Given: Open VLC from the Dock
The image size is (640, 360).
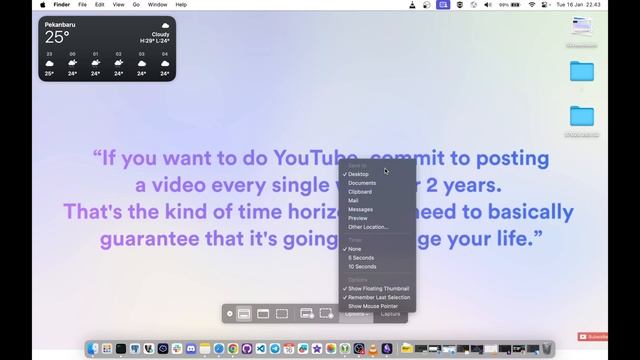Looking at the screenshot, I should 373,349.
